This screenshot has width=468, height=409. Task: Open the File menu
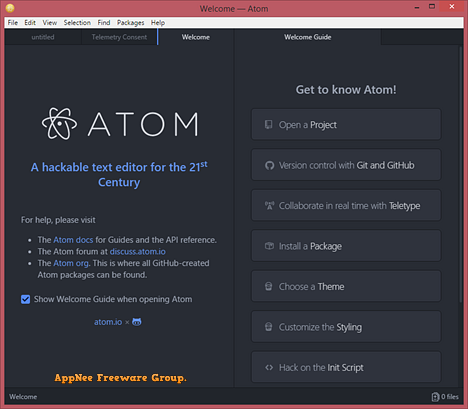point(13,23)
